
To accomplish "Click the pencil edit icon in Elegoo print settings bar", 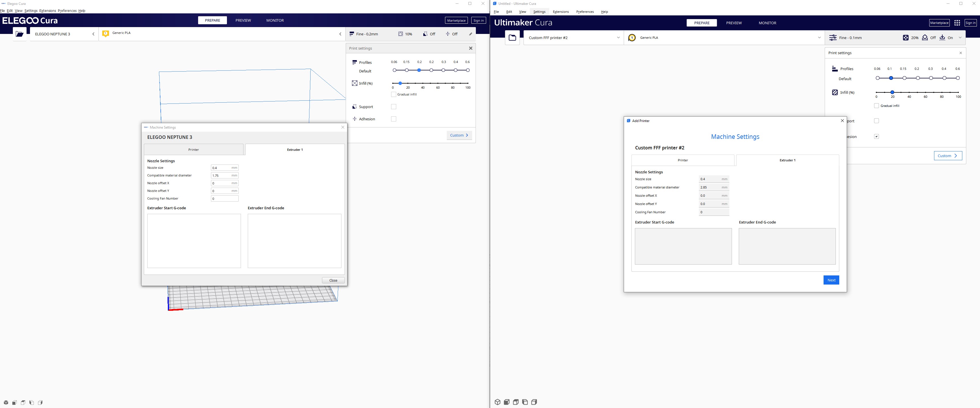I will click(x=471, y=34).
